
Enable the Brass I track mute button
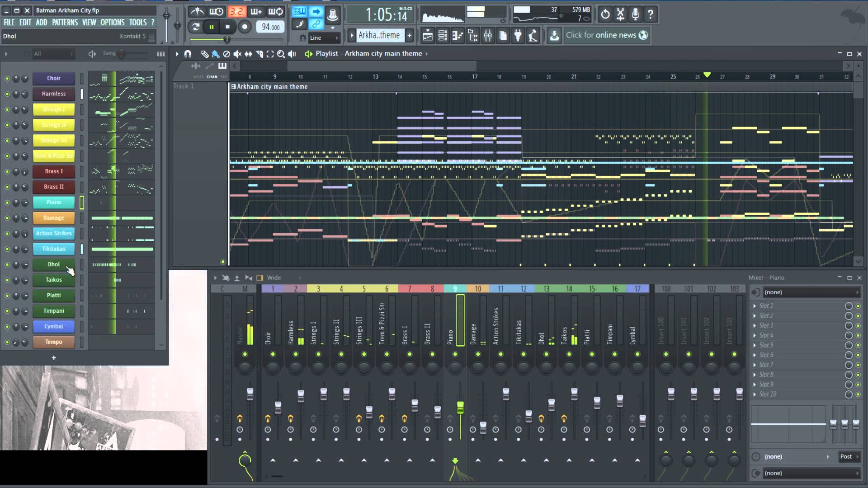click(x=7, y=171)
